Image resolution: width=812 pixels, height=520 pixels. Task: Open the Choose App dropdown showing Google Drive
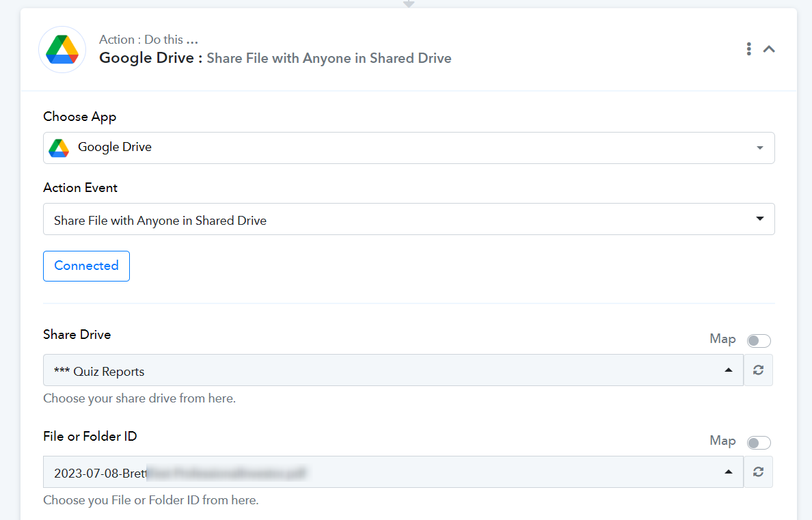[x=409, y=148]
